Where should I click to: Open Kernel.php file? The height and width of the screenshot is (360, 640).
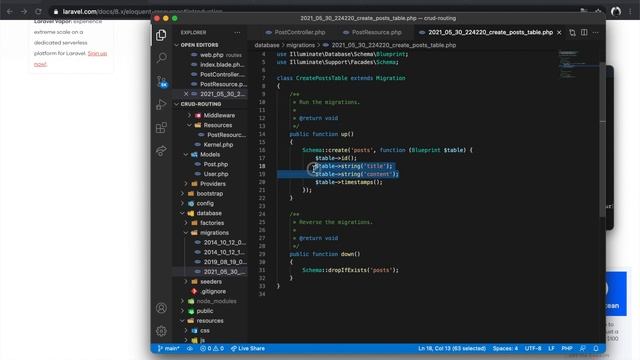click(218, 145)
